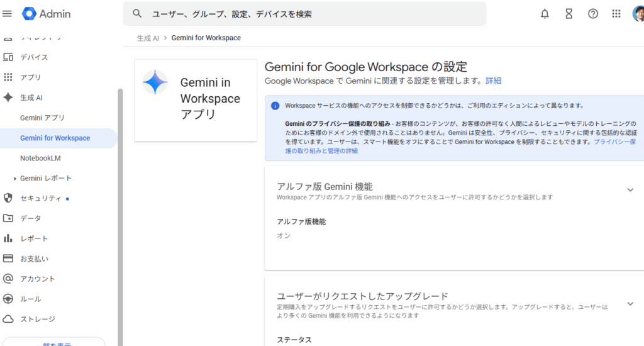The height and width of the screenshot is (346, 644).
Task: Open the main hamburger menu
Action: click(x=8, y=14)
